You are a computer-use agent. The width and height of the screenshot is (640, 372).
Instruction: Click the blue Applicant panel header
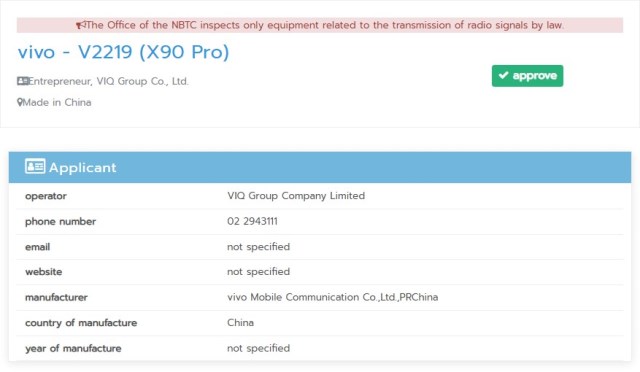coord(320,167)
